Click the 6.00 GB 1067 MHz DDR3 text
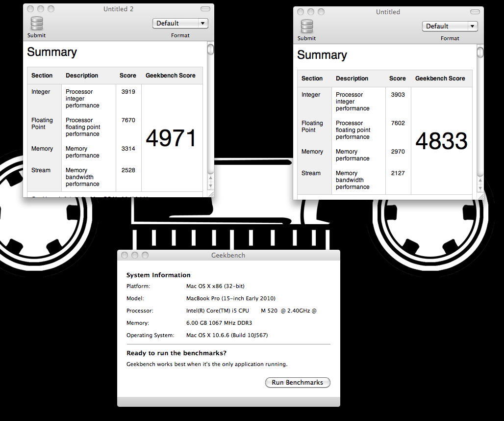This screenshot has height=421, width=504. [x=219, y=323]
